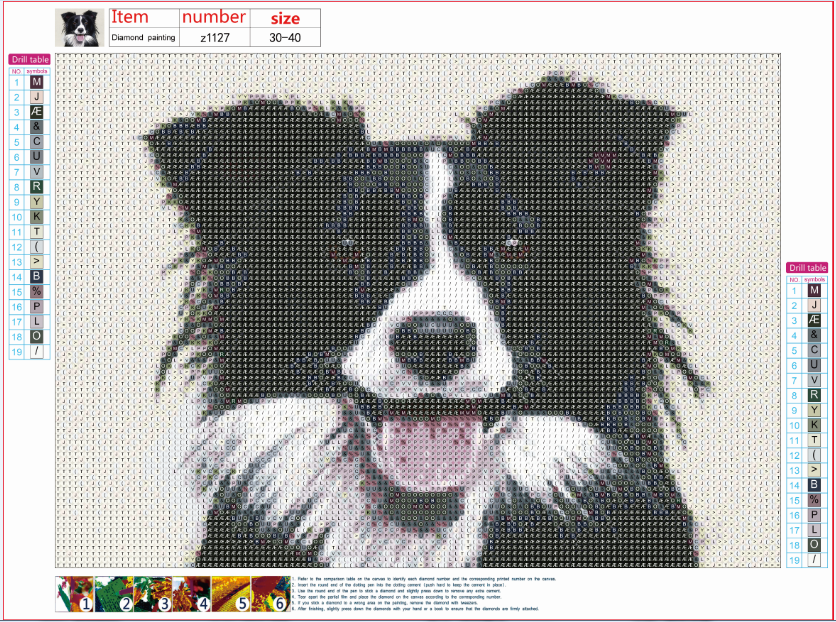Click number 1 in the left drill table
Image resolution: width=836 pixels, height=622 pixels.
pyautogui.click(x=17, y=82)
